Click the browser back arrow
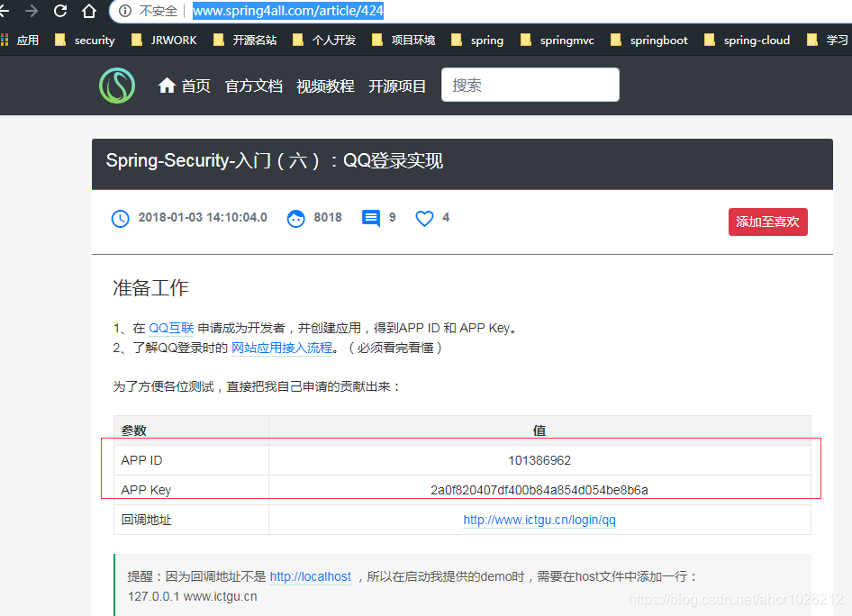This screenshot has width=852, height=616. [5, 10]
